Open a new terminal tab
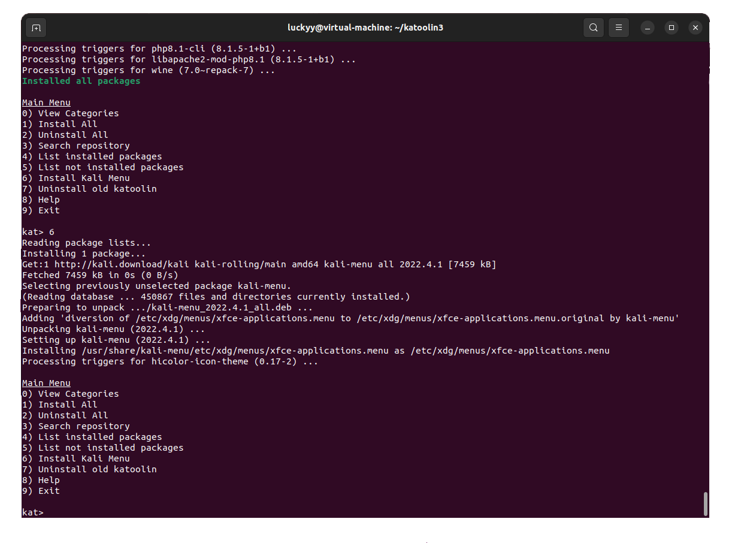Image resolution: width=756 pixels, height=543 pixels. click(36, 28)
